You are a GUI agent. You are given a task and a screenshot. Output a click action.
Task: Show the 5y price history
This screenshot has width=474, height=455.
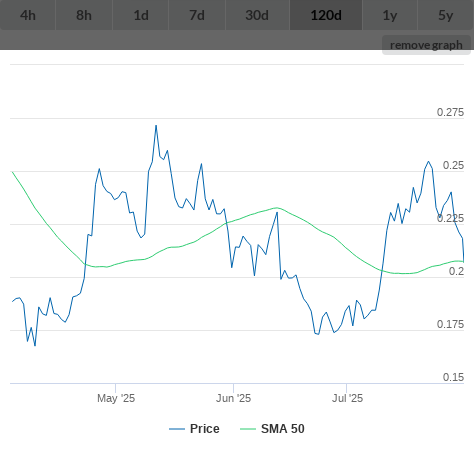pyautogui.click(x=446, y=15)
